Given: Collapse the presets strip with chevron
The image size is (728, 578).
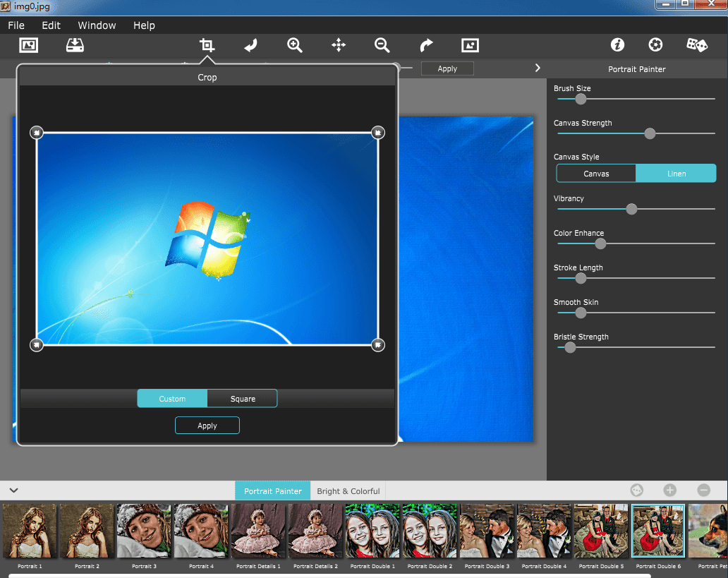Looking at the screenshot, I should coord(13,490).
